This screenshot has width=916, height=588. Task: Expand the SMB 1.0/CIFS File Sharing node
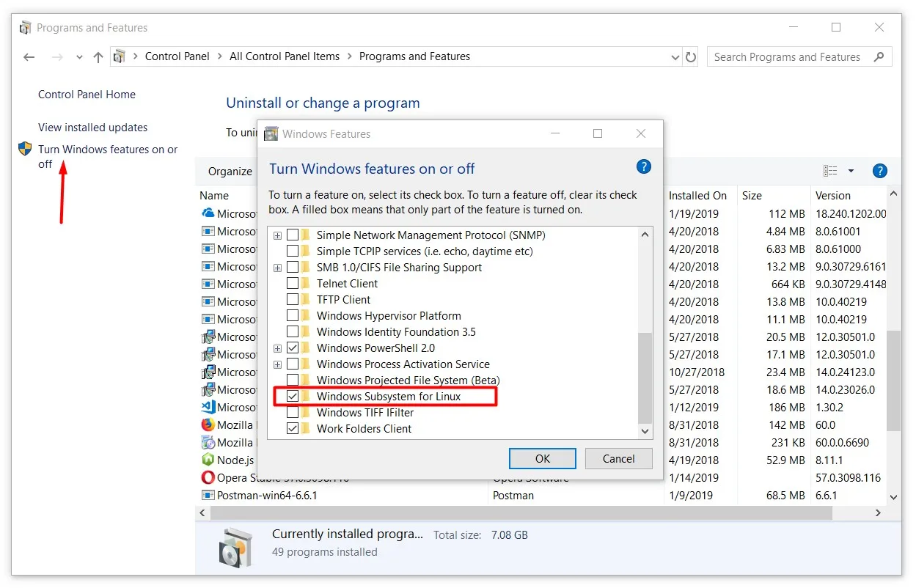(277, 268)
